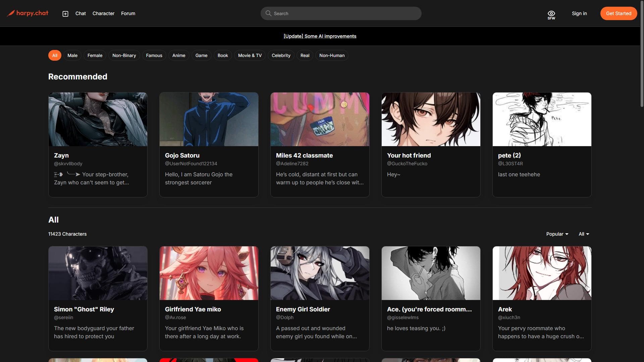The width and height of the screenshot is (644, 362).
Task: Open Simon "Ghost" Riley character image
Action: pyautogui.click(x=98, y=273)
